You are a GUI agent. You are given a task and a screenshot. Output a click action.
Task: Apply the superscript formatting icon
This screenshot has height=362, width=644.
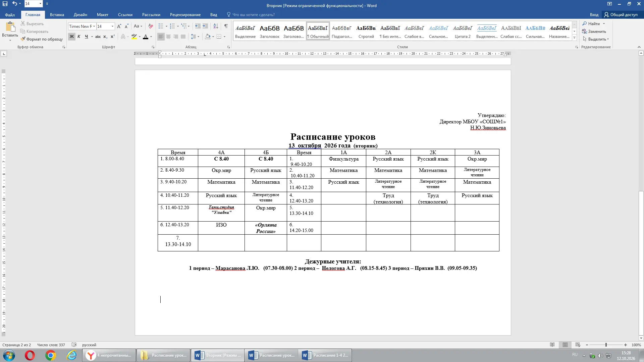click(x=113, y=37)
